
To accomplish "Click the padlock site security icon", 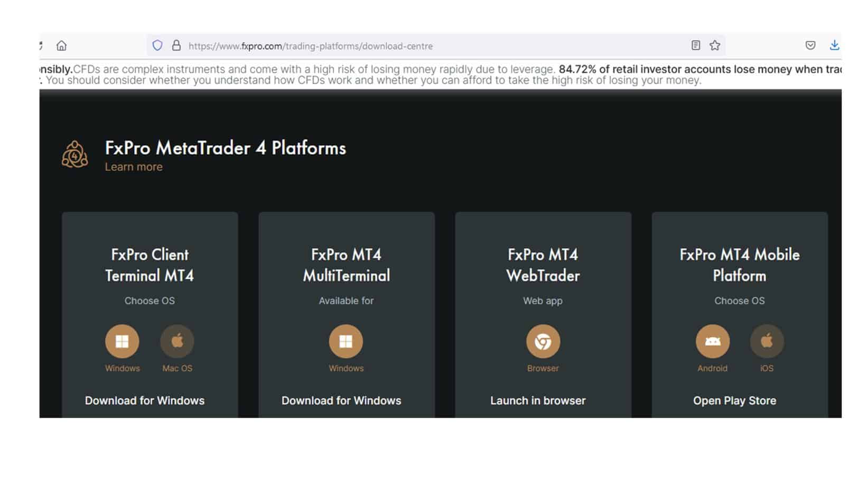I will tap(176, 45).
